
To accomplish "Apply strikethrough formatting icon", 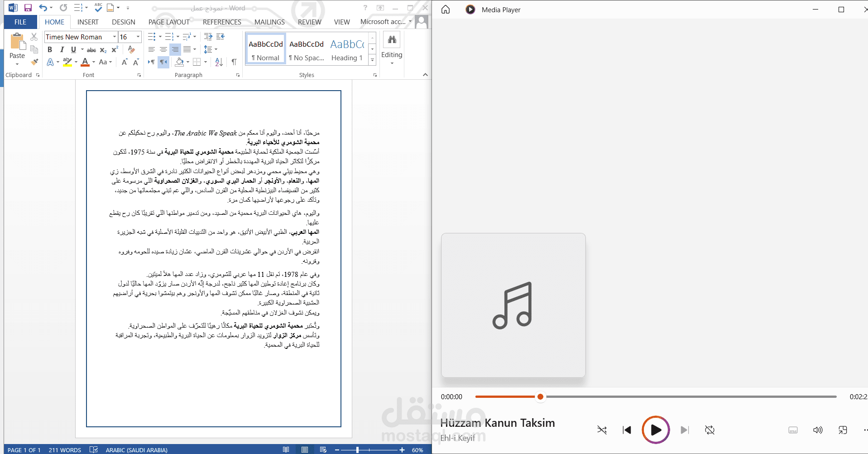I will click(91, 50).
